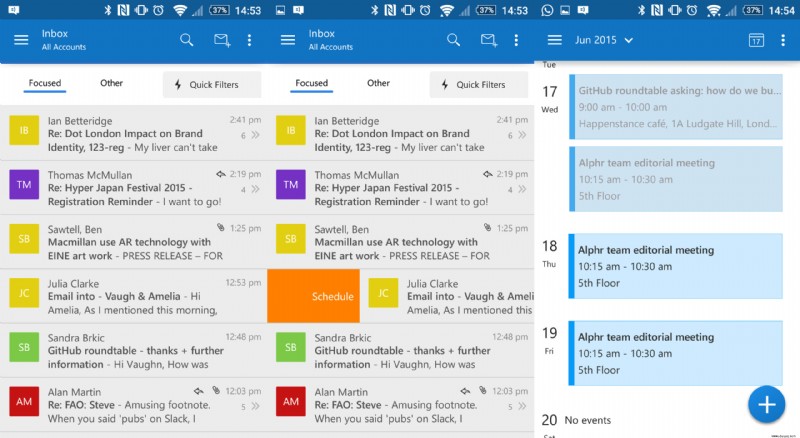This screenshot has height=438, width=800.
Task: Tap reply arrow on Thomas McMullan email, left Inbox
Action: pos(220,174)
